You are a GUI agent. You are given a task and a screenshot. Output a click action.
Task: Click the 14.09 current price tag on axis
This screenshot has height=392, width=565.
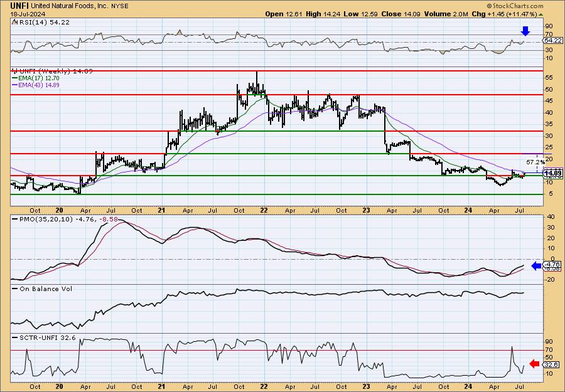click(553, 172)
